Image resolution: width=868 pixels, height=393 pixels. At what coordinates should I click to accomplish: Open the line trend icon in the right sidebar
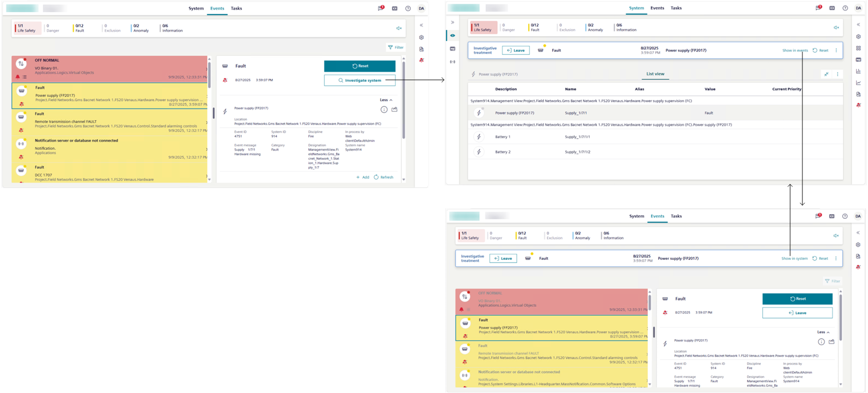pos(858,83)
